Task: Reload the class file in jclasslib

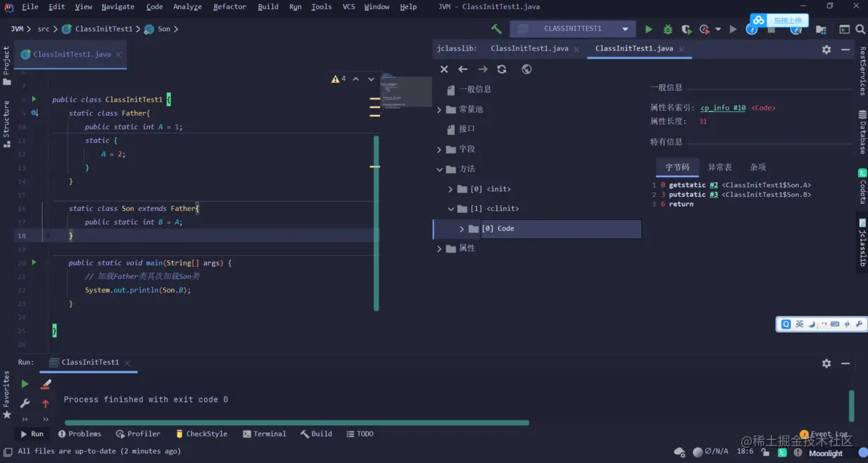Action: point(502,69)
